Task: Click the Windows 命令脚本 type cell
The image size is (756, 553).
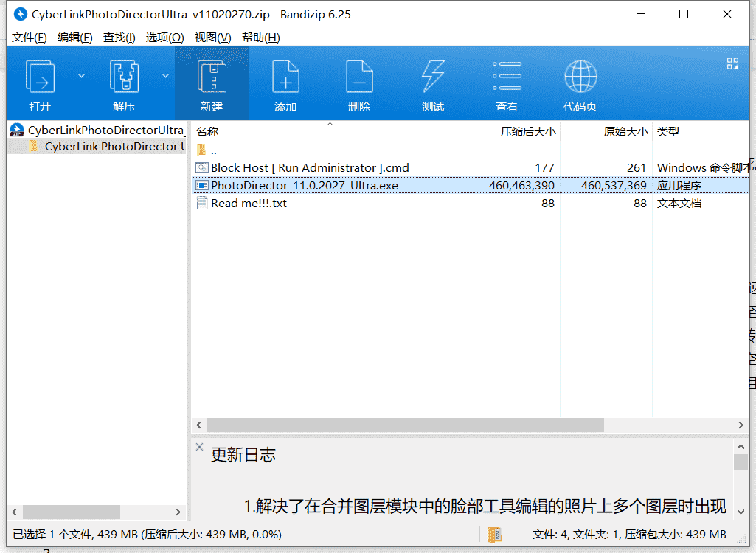Action: point(704,168)
